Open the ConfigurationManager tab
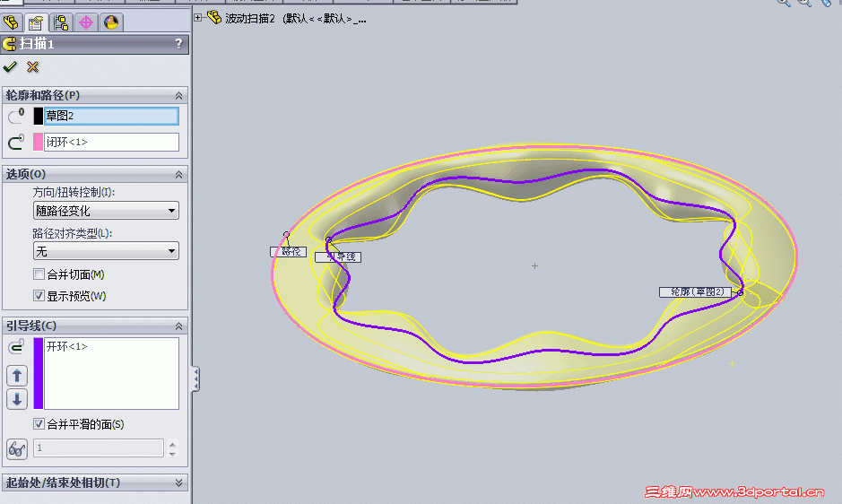The width and height of the screenshot is (842, 504). pyautogui.click(x=61, y=22)
